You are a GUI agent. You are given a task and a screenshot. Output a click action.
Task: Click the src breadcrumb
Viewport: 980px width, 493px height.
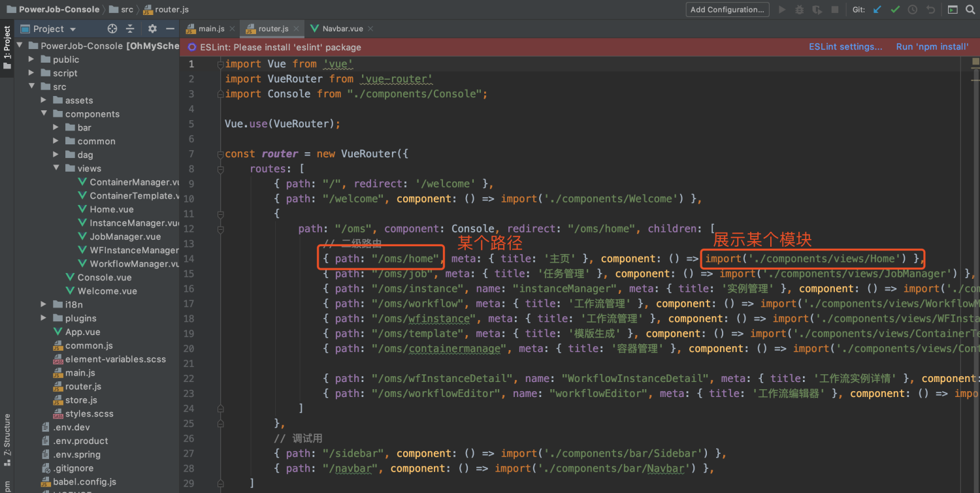click(x=122, y=10)
